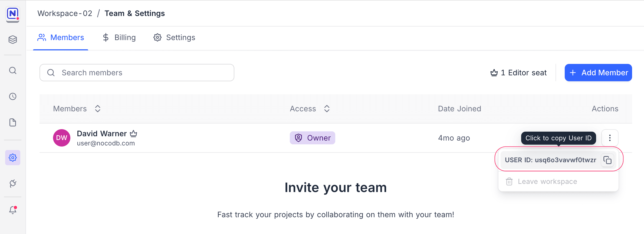Viewport: 644px width, 234px height.
Task: Click the three-dot actions menu button
Action: pyautogui.click(x=610, y=138)
